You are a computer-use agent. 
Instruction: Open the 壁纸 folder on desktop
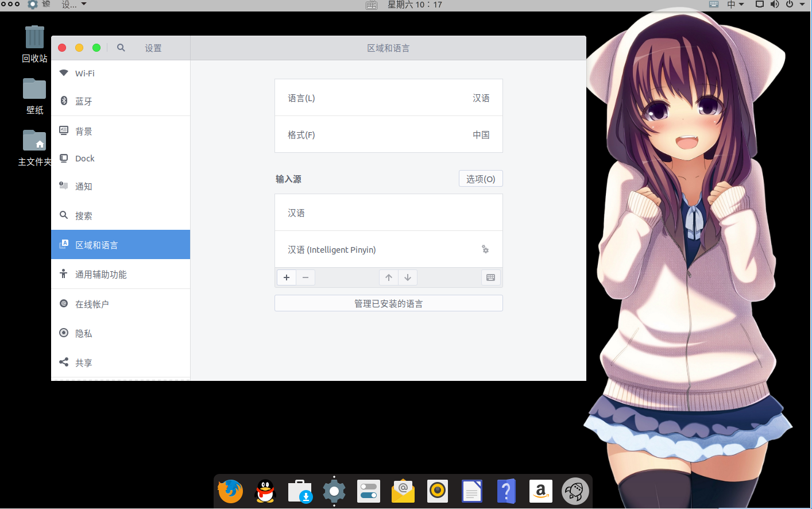click(34, 95)
